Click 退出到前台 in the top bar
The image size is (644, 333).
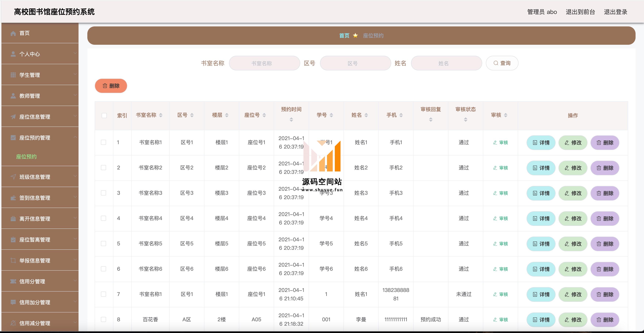pos(580,12)
